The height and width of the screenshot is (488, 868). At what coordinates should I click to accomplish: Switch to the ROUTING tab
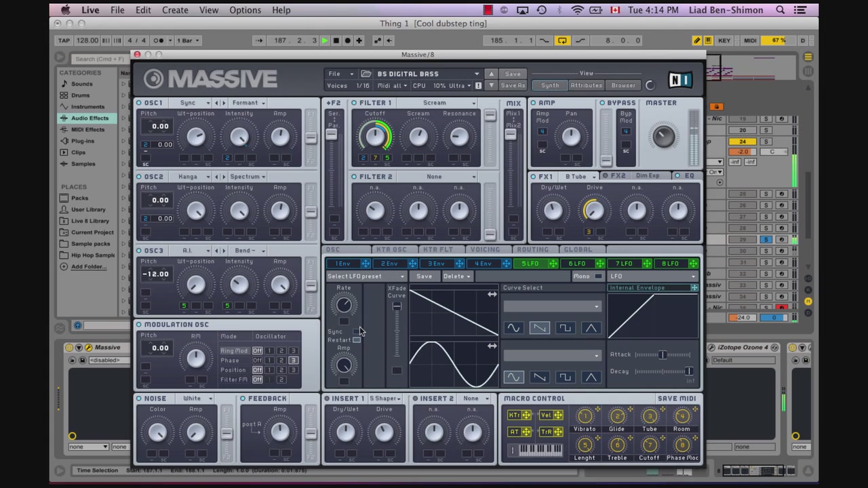[532, 249]
